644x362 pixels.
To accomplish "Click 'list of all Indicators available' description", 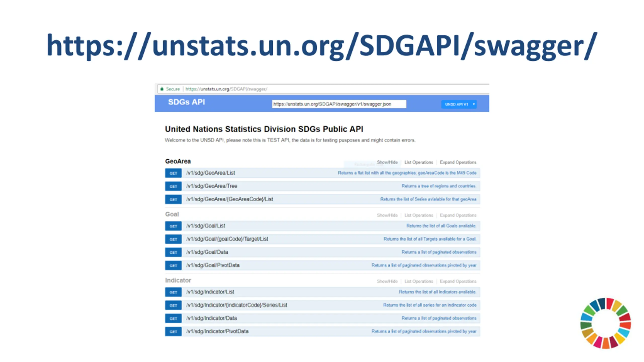I will click(x=437, y=292).
